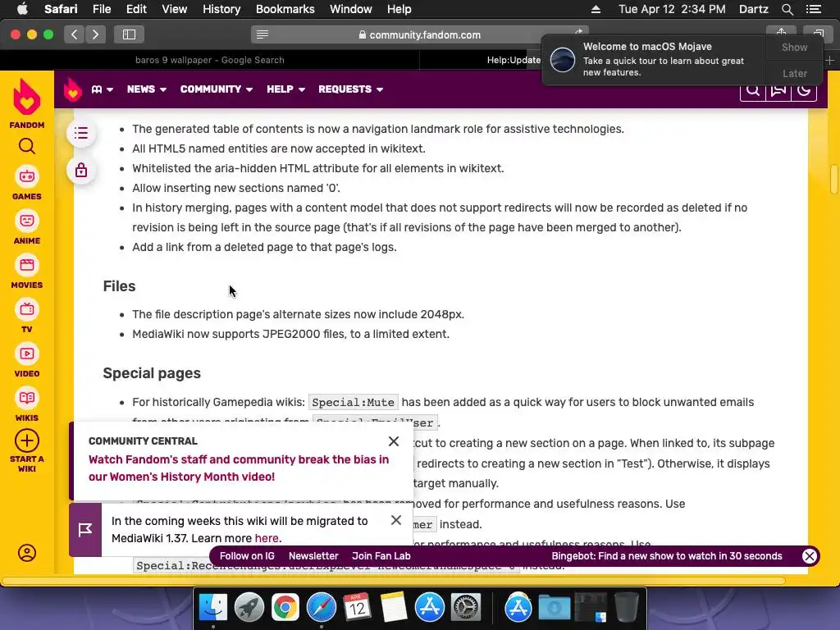Click Show on Mojave notification
840x630 pixels.
794,47
